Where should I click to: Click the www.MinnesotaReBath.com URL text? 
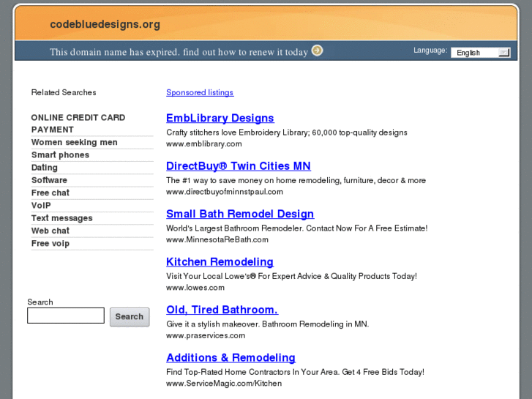[x=217, y=239]
